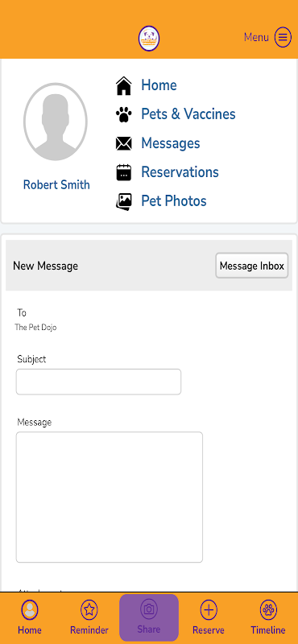This screenshot has width=298, height=644.
Task: Tap the Reminder star icon
Action: (89, 610)
